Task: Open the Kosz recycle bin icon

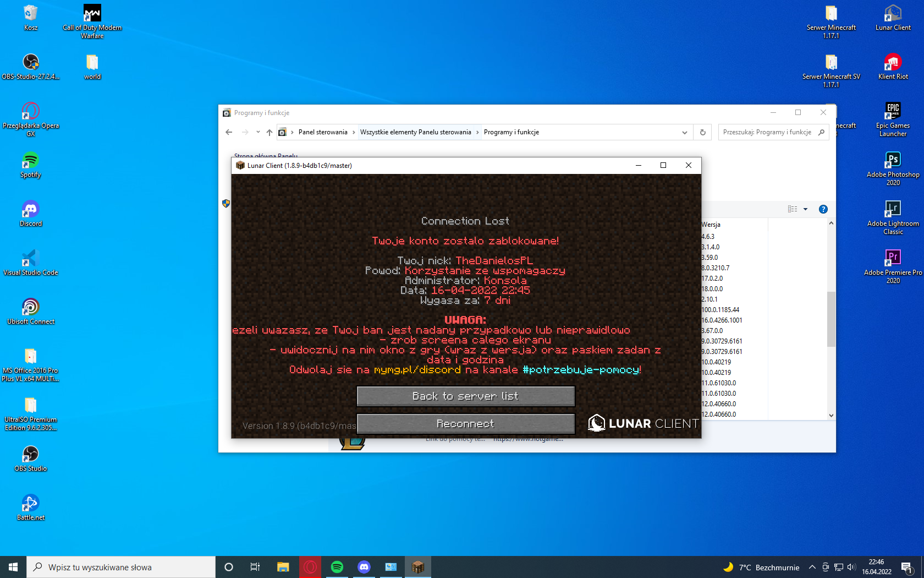Action: pos(31,17)
